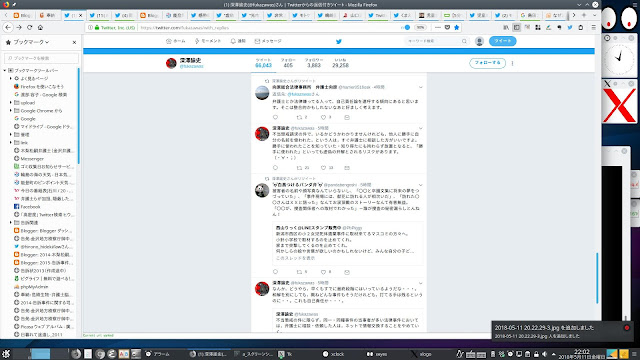Open bookmarks sidebar header dropdown (ブックマーク)
Screen dimensions: 640x360
click(31, 42)
